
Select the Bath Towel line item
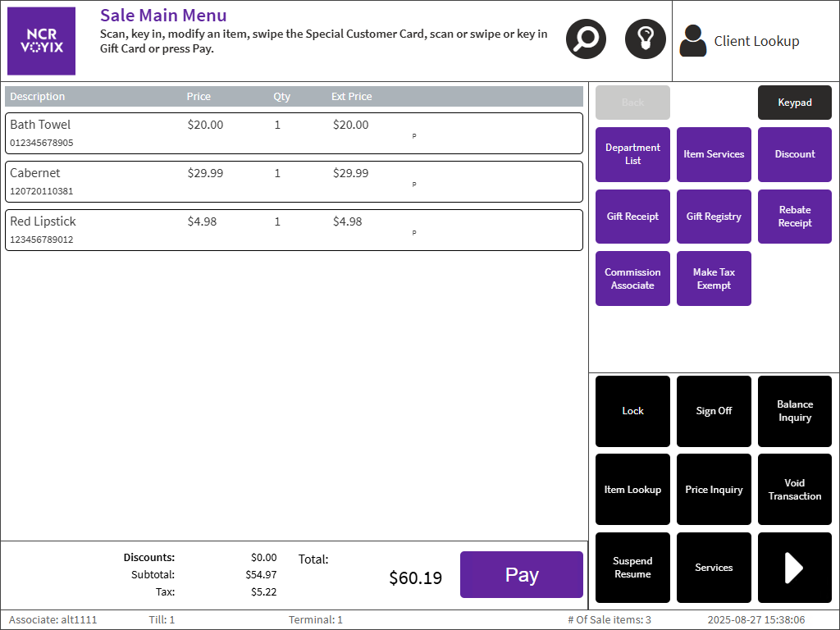[x=294, y=133]
